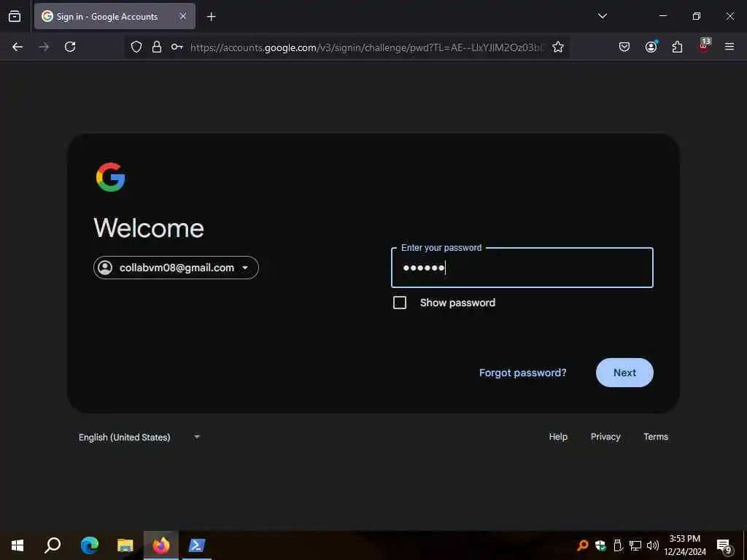Open the Terms link
Viewport: 747px width, 560px height.
(x=656, y=437)
